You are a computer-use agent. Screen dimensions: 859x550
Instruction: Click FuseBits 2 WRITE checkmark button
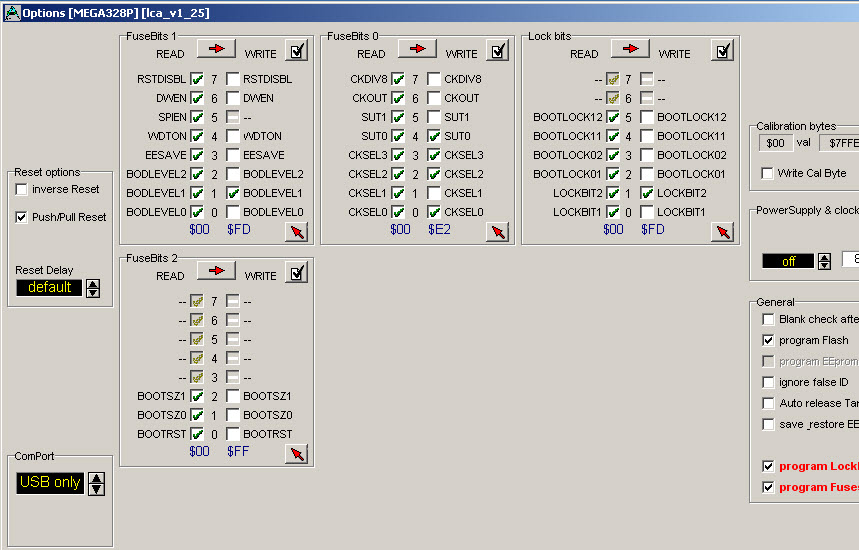(297, 273)
